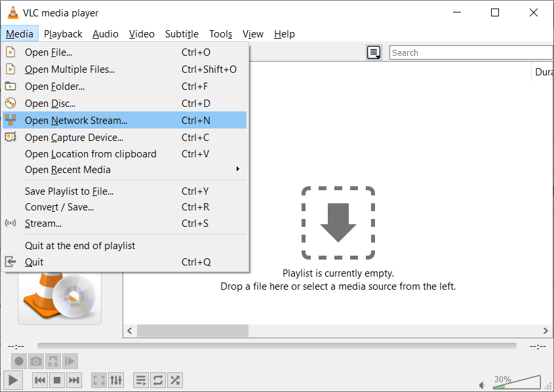Close the VLC media player window
Viewport: 554px width, 392px height.
[x=534, y=12]
